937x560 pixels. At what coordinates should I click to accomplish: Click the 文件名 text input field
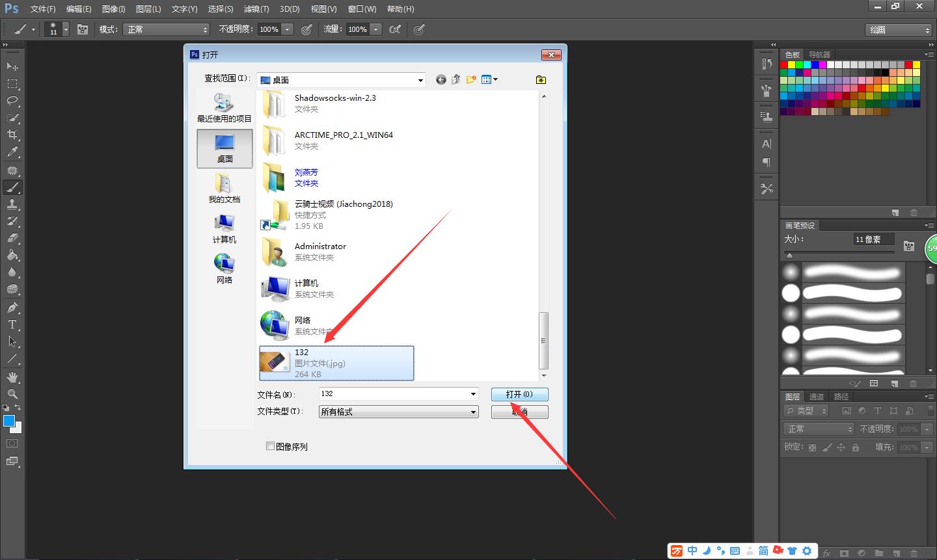coord(393,394)
